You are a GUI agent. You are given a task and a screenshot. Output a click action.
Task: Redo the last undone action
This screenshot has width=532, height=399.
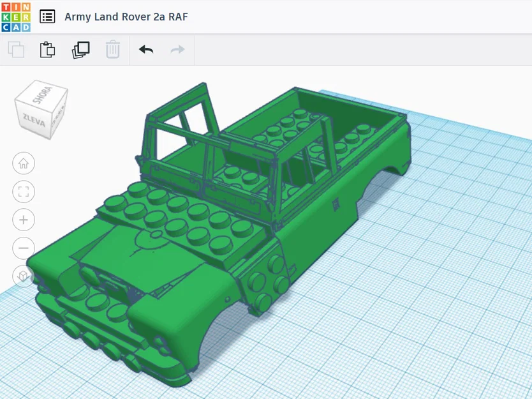[x=177, y=49]
